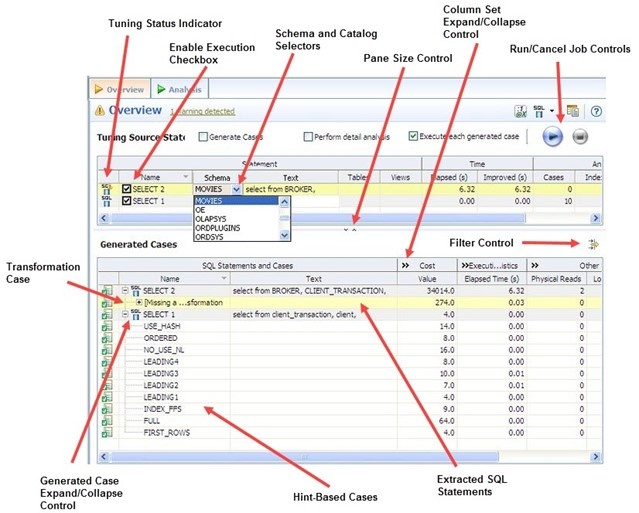The image size is (639, 513).
Task: Toggle the SELECT 2 execution checkbox
Action: tap(126, 189)
